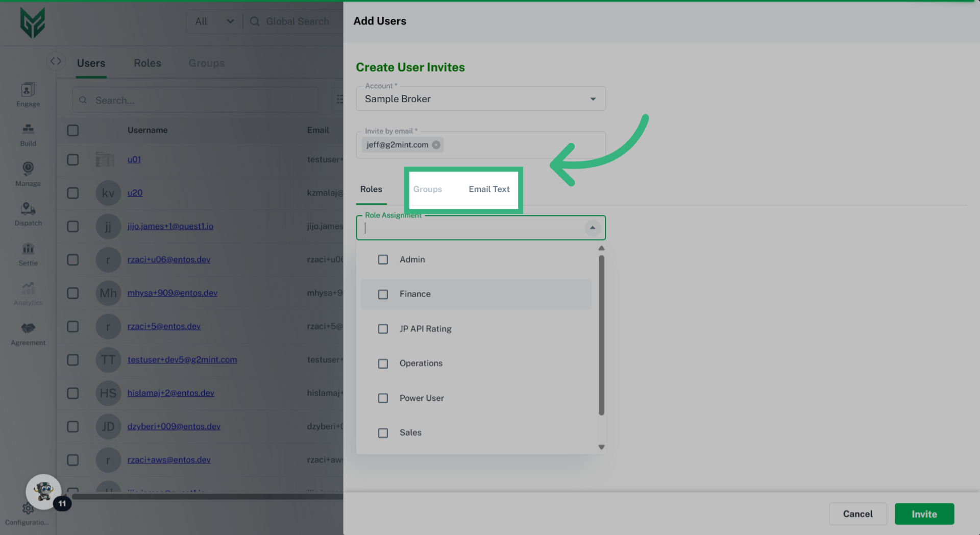Click the Configuration gear icon
This screenshot has height=535, width=980.
(28, 508)
